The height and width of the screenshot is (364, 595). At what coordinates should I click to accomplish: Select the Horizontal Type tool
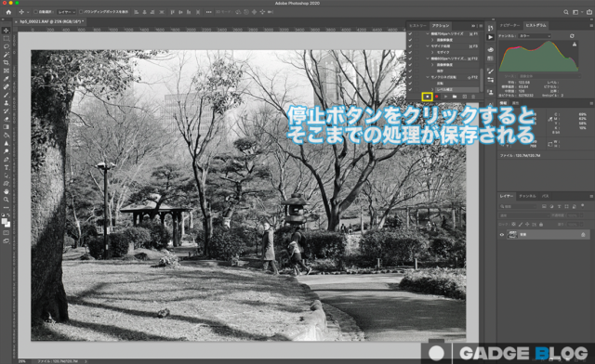click(x=7, y=167)
